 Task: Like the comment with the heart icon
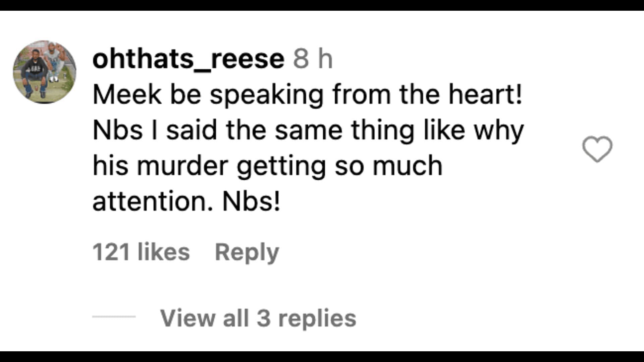(597, 149)
